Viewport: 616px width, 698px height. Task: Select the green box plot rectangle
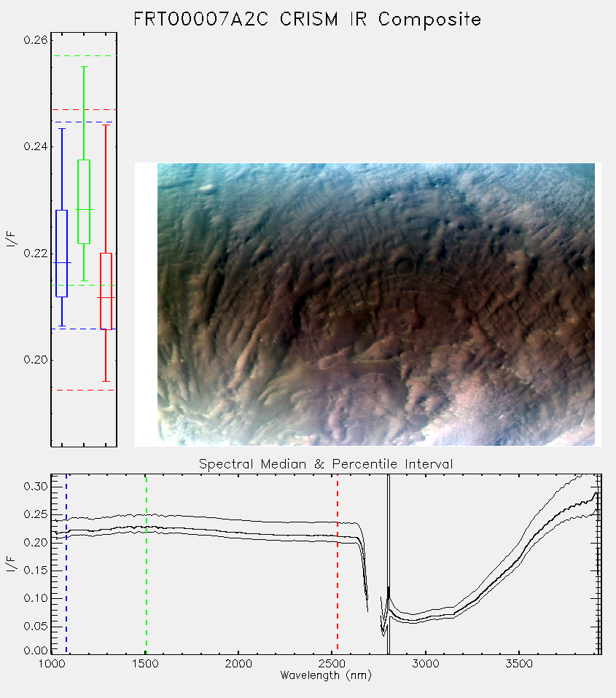tap(84, 202)
